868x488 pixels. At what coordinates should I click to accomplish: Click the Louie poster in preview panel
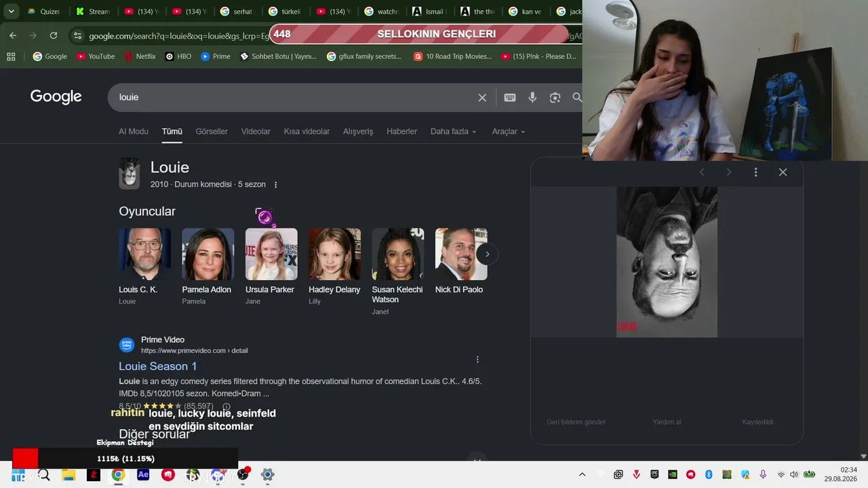(x=667, y=262)
